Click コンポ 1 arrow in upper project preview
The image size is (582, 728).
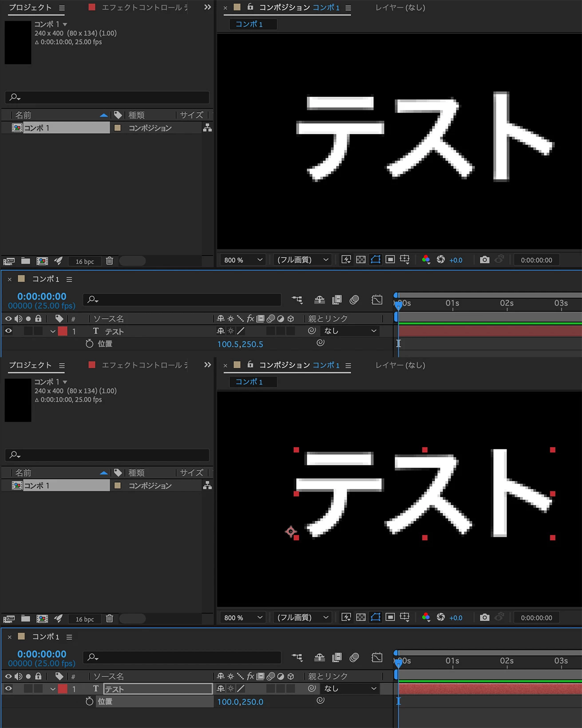point(65,24)
